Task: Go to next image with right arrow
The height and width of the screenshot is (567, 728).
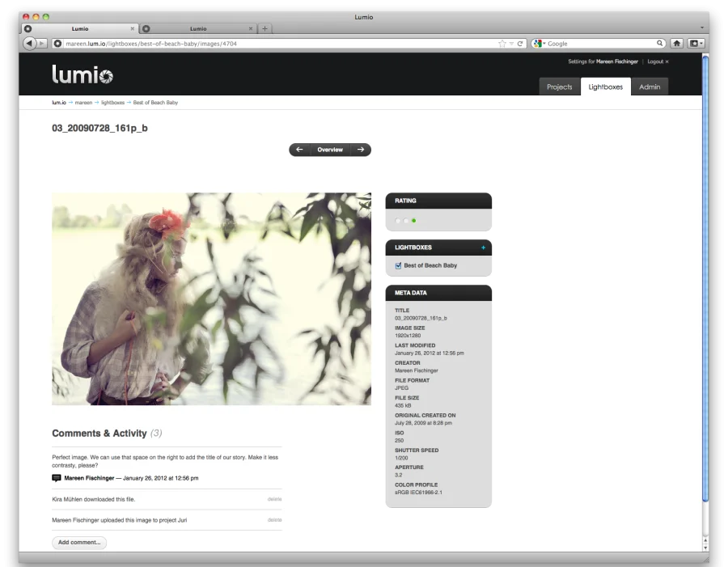Action: click(x=361, y=150)
